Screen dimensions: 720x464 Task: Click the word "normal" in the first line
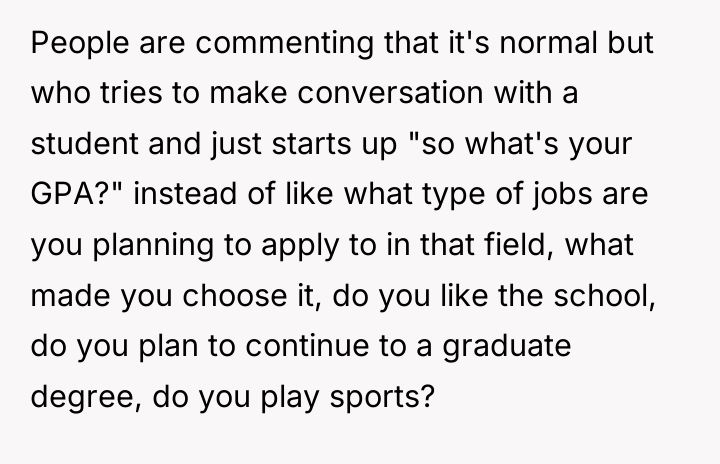548,43
